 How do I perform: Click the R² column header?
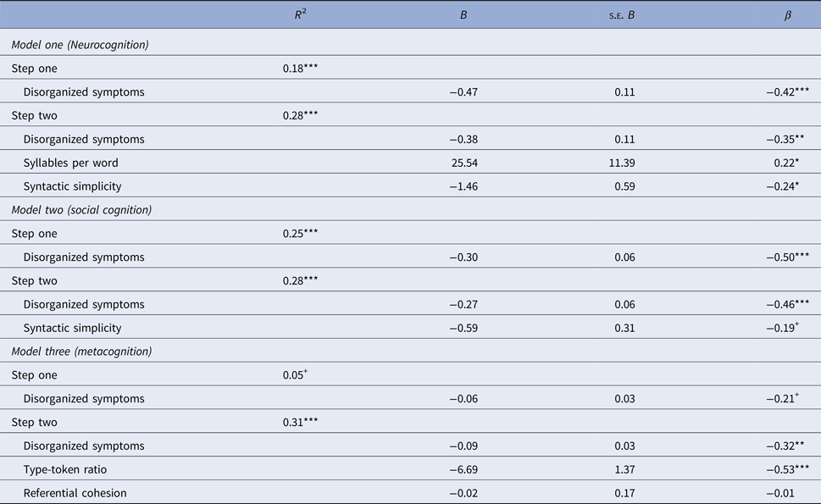(x=290, y=14)
